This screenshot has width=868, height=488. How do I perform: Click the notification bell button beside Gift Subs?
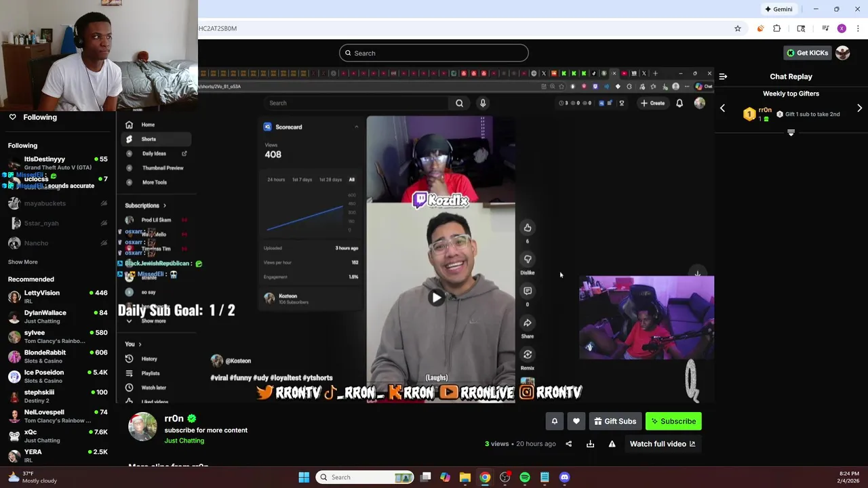pyautogui.click(x=554, y=421)
